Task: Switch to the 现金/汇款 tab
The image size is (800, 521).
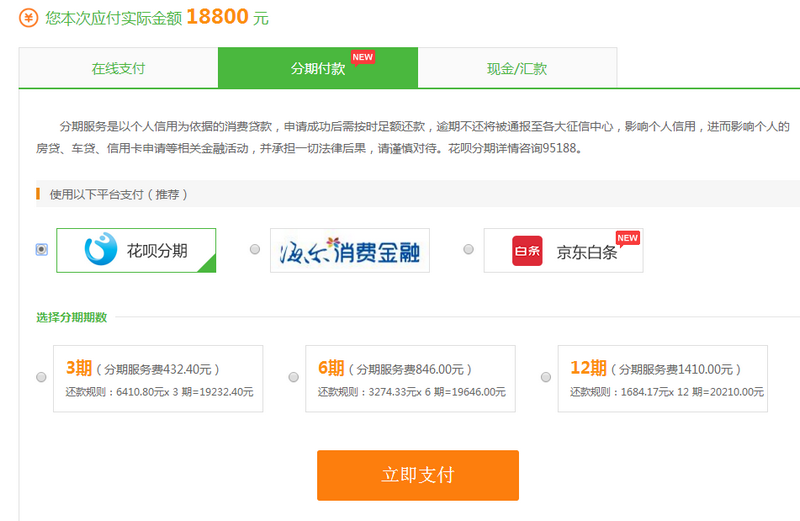Action: [x=516, y=68]
